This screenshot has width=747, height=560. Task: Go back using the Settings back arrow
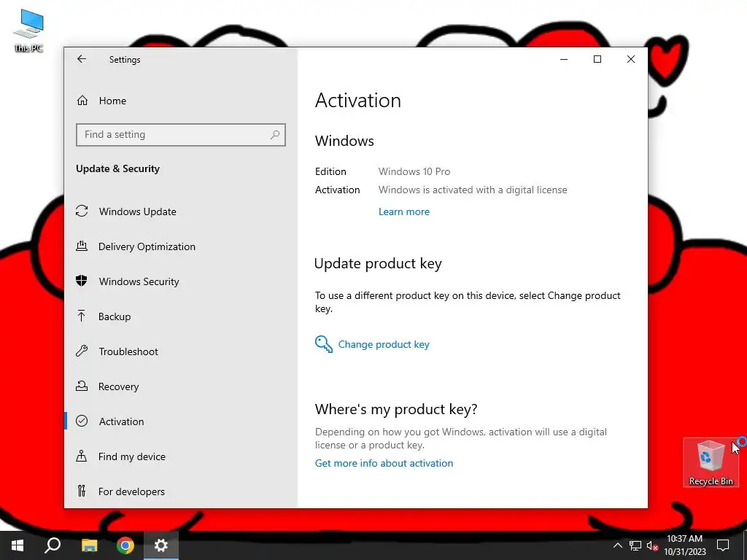coord(82,59)
